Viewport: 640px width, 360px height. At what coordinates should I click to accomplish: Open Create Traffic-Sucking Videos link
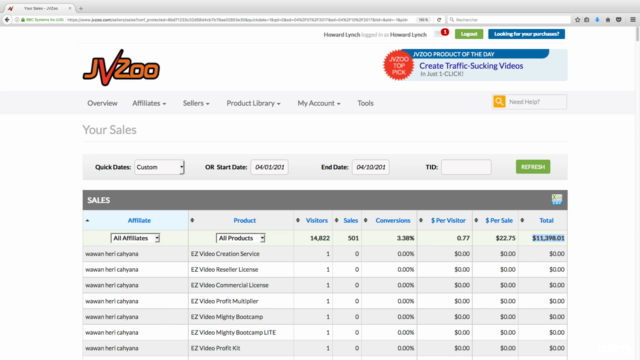click(x=471, y=66)
